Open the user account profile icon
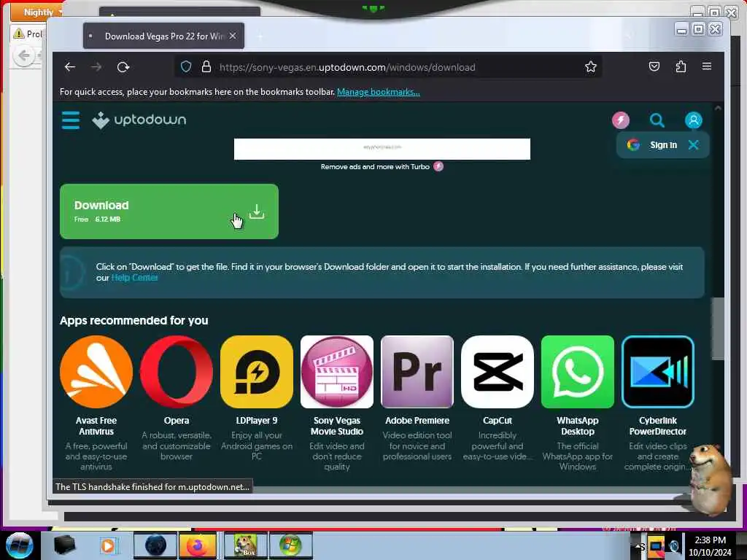 click(693, 120)
